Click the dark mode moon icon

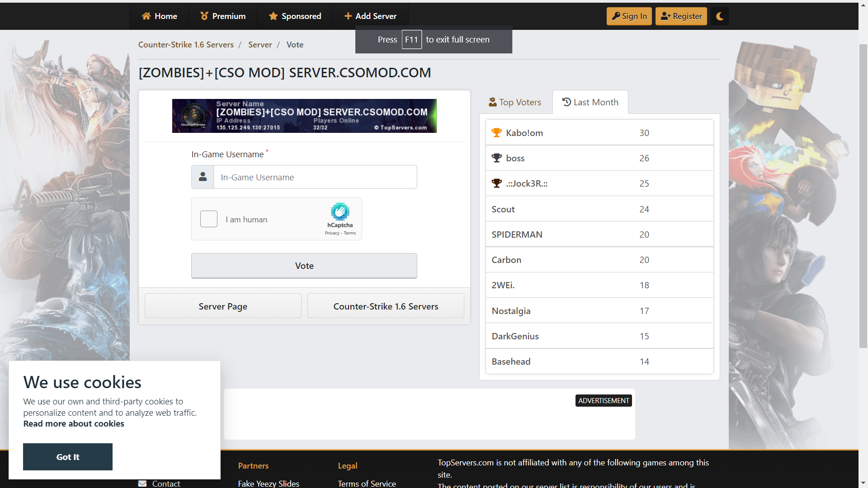pos(720,16)
